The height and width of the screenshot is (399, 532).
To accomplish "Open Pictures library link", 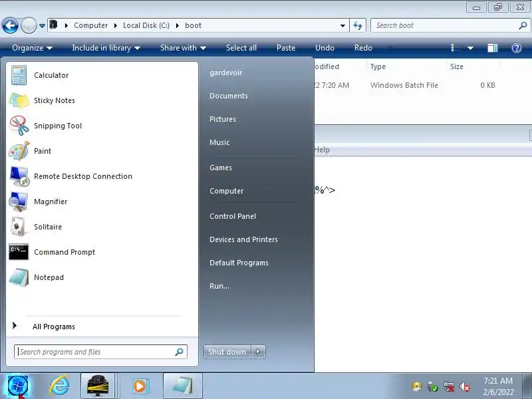I will 223,119.
